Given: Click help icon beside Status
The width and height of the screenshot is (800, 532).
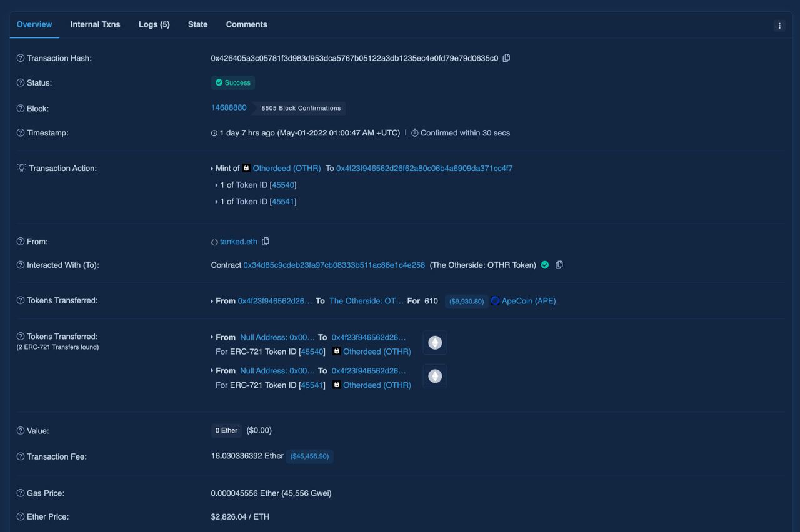Looking at the screenshot, I should (21, 82).
